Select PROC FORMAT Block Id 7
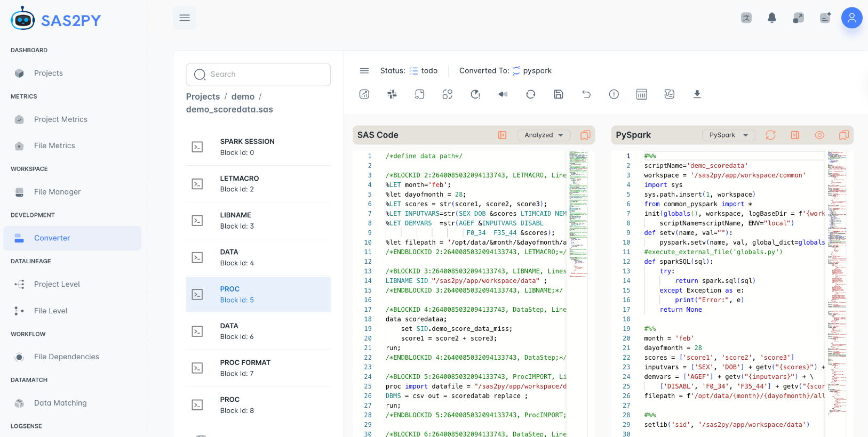Image resolution: width=868 pixels, height=437 pixels. pyautogui.click(x=258, y=368)
